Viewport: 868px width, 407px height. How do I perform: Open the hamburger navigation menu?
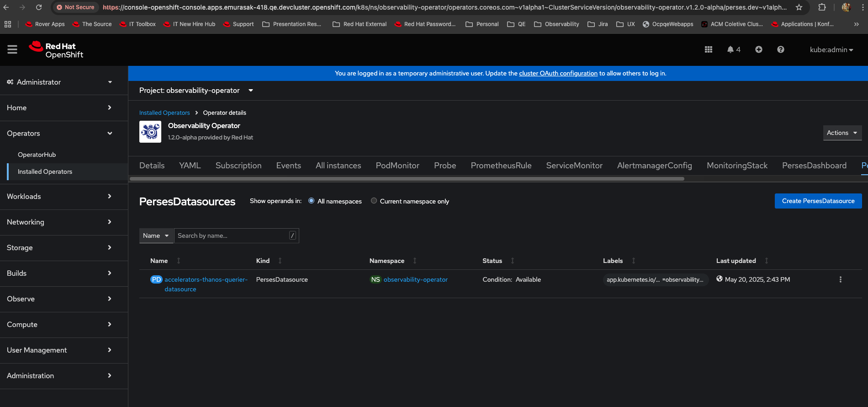tap(12, 49)
